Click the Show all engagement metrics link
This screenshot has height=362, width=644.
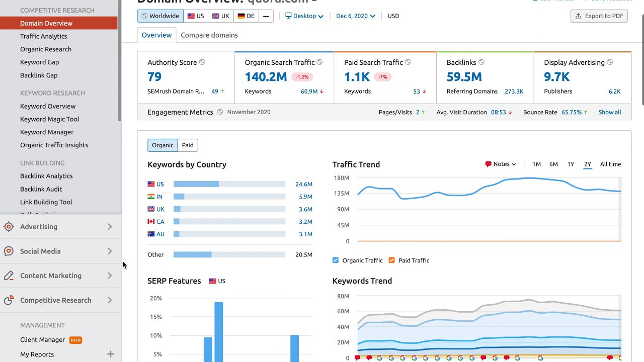click(x=610, y=112)
